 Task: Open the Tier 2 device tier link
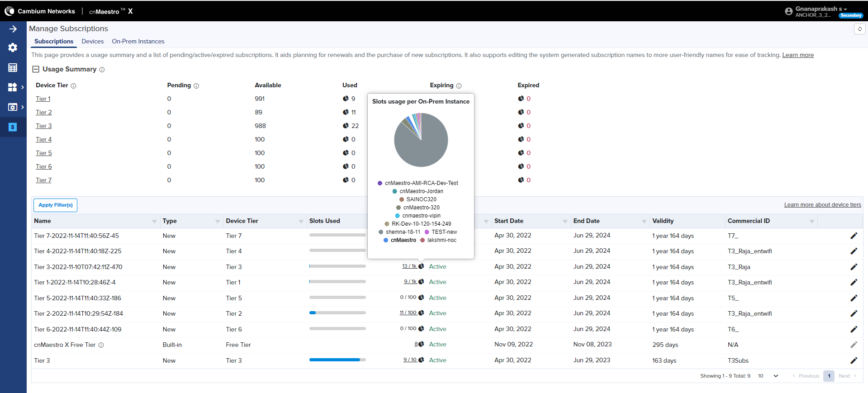coord(44,112)
